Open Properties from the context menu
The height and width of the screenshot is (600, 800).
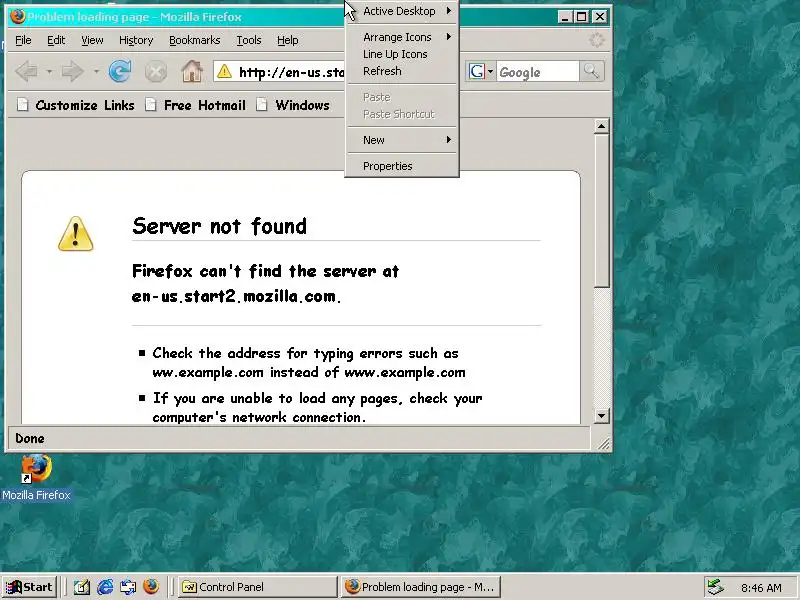[402, 166]
